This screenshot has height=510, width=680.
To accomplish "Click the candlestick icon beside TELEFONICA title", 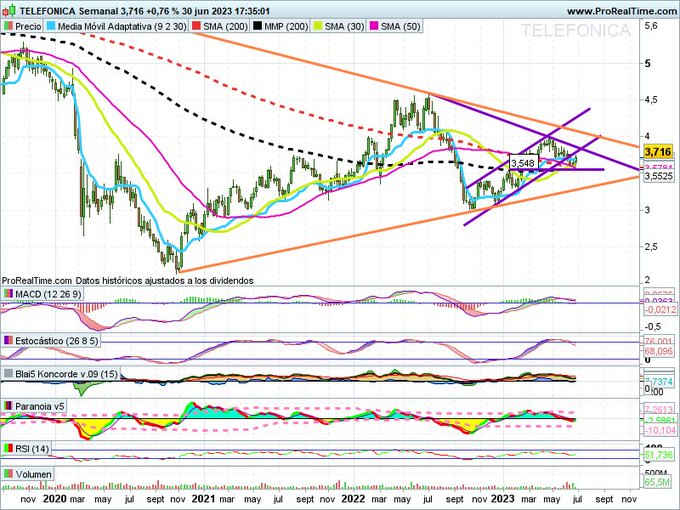I will (x=9, y=10).
